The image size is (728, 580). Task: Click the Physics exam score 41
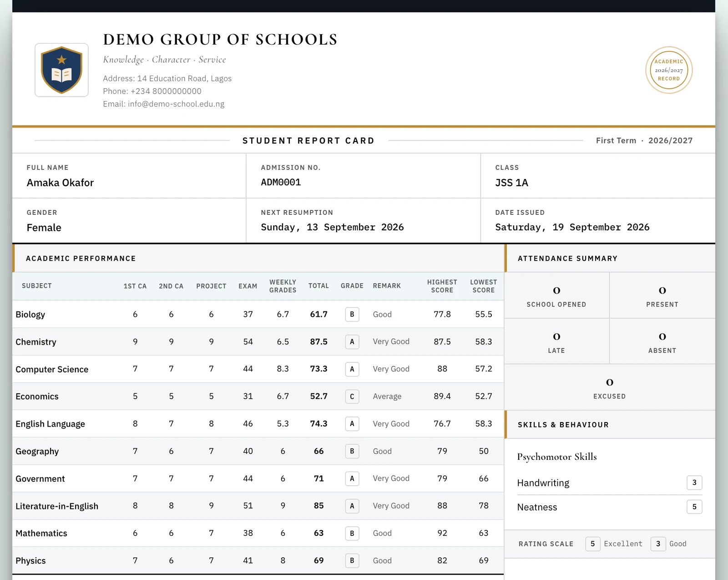248,560
